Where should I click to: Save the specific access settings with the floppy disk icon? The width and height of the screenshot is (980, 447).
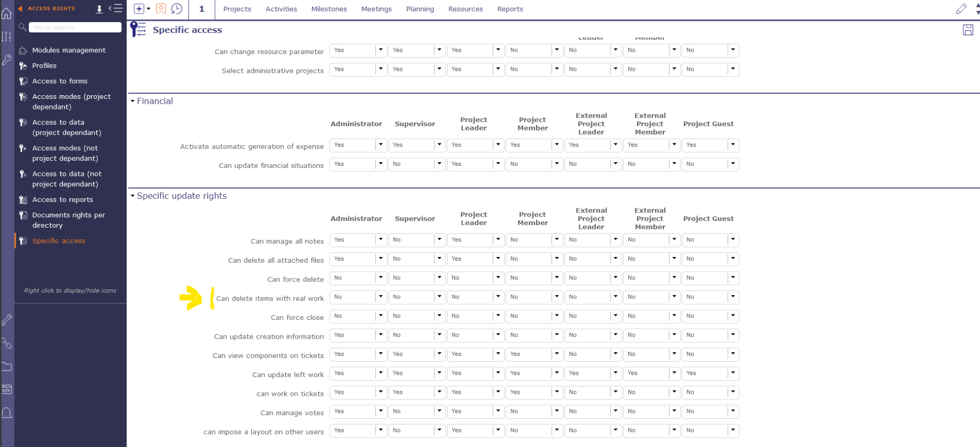pos(968,30)
